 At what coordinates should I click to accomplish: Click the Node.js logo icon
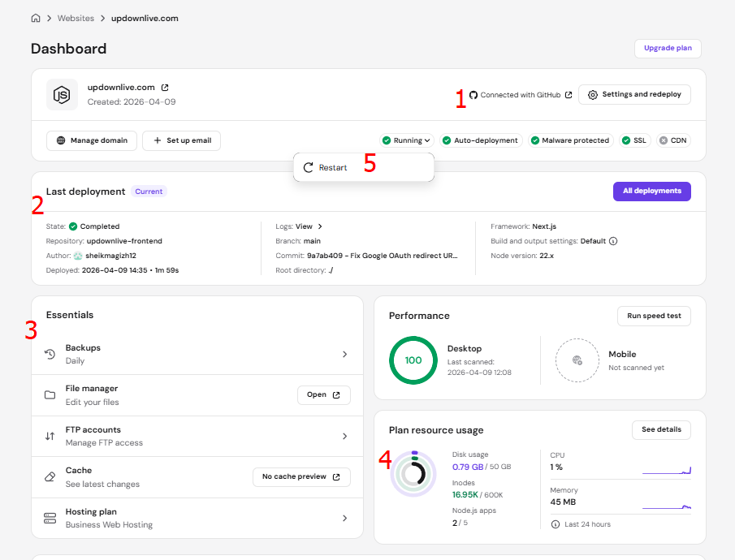point(62,95)
